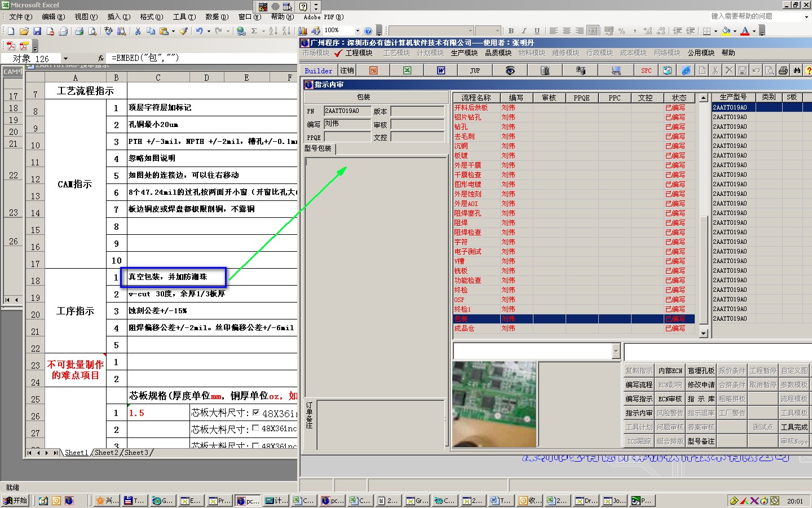812x508 pixels.
Task: Click the 指示内审 button
Action: tap(639, 413)
